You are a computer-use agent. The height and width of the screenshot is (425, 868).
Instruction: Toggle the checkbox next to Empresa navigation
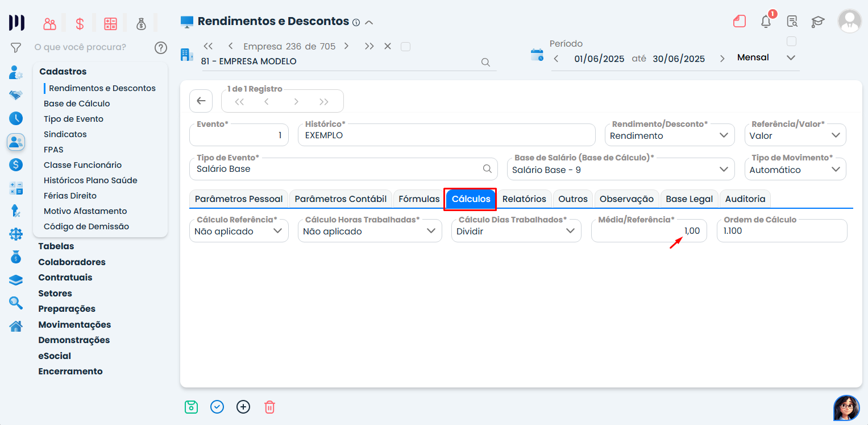[x=405, y=47]
